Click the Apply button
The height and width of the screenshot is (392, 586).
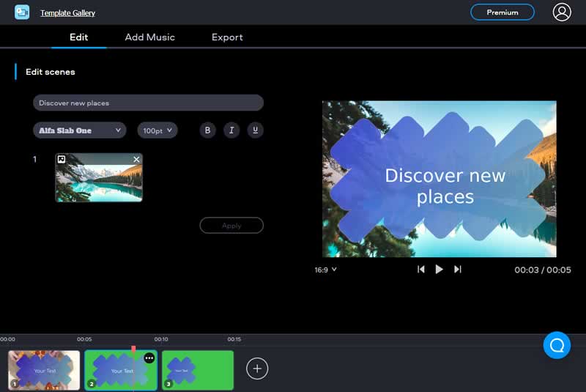click(x=231, y=226)
